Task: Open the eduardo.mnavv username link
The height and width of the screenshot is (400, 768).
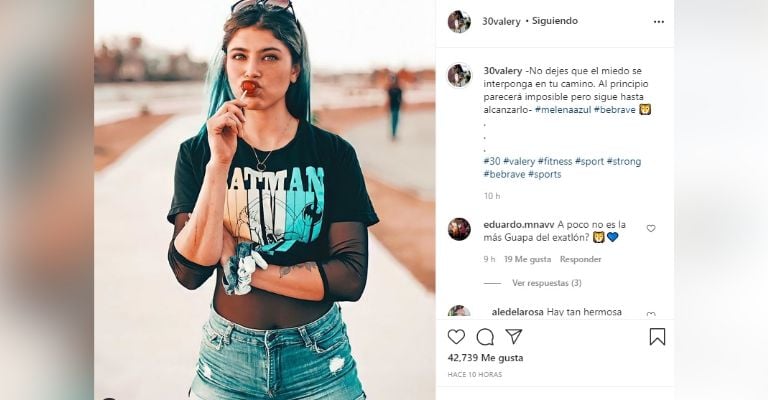Action: pos(518,225)
